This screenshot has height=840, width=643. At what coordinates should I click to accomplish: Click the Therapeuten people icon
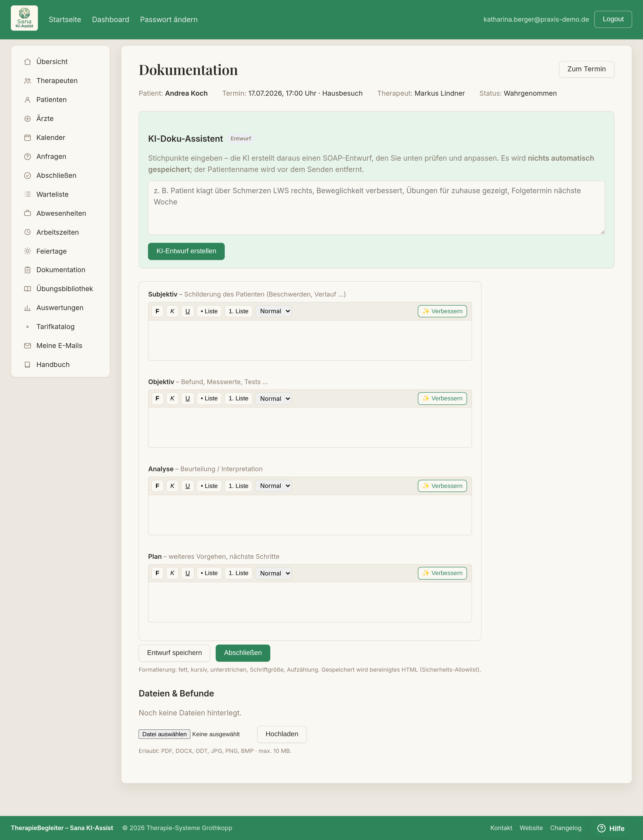[28, 81]
